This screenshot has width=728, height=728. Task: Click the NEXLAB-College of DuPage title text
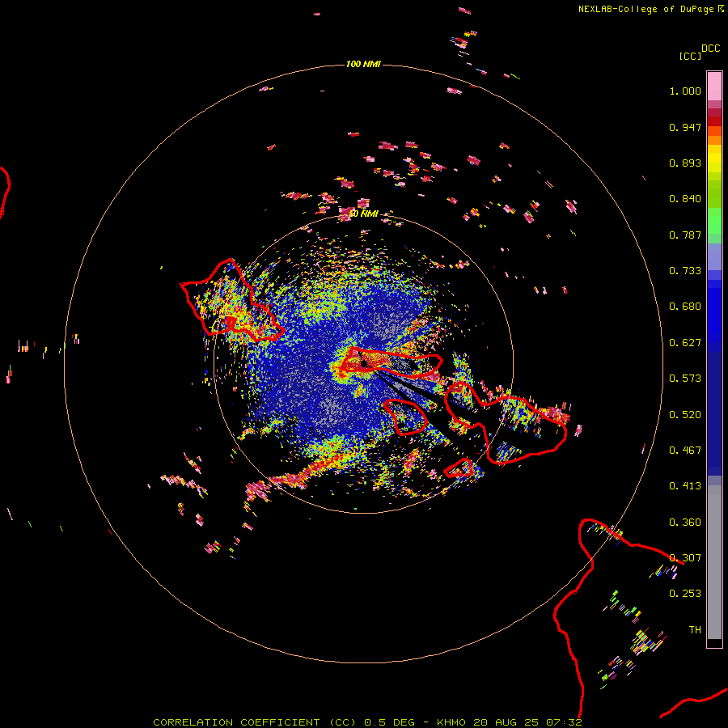pyautogui.click(x=645, y=9)
